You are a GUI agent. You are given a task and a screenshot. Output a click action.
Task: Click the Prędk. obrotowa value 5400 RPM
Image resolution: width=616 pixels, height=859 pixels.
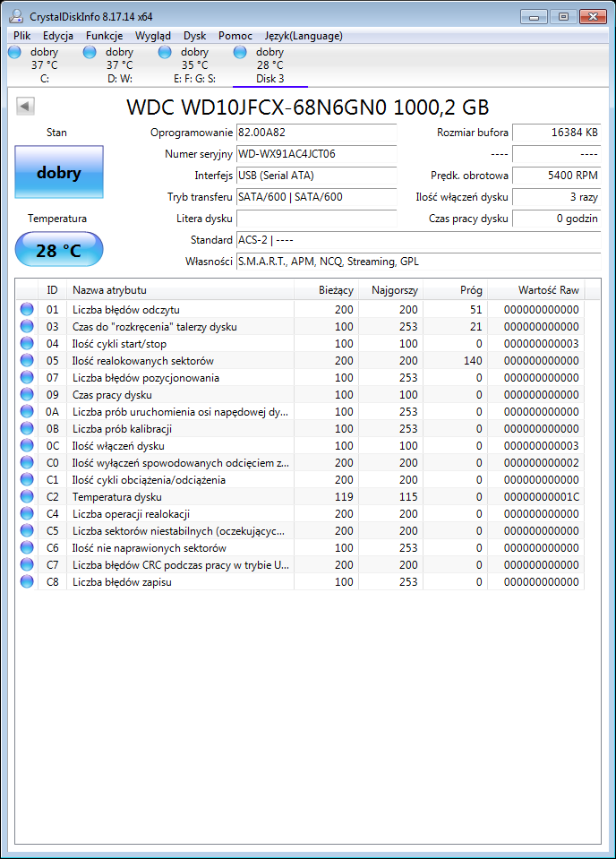tap(556, 176)
